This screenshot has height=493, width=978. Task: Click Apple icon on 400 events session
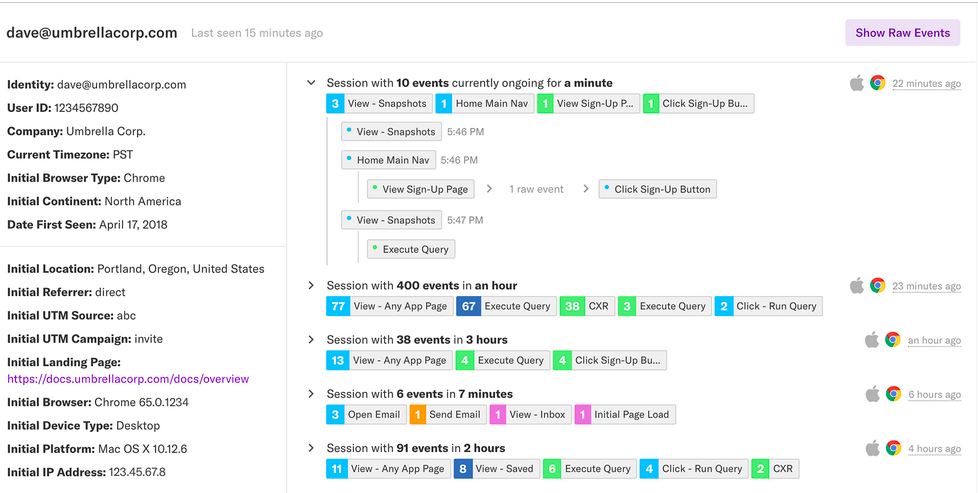(x=857, y=285)
